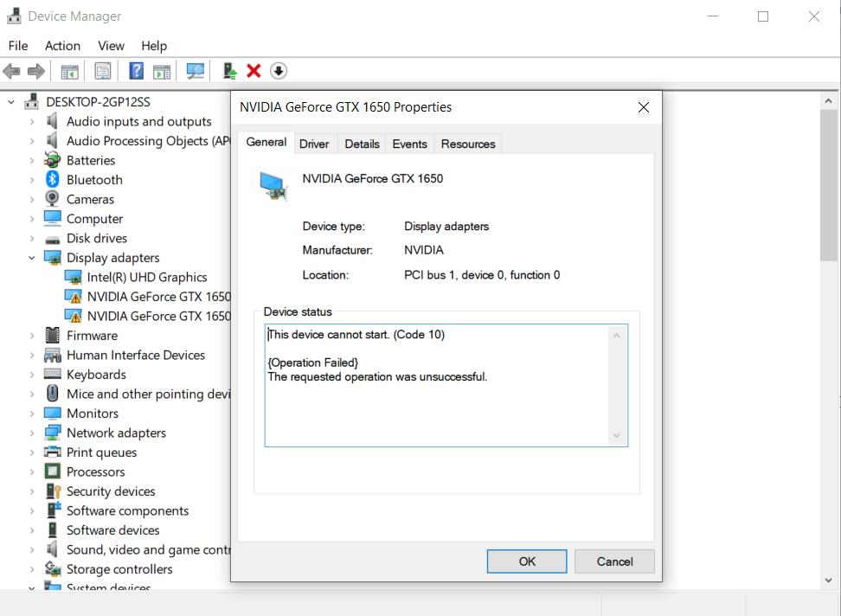Click OK in Properties dialog
Screen dimensions: 841x616
coord(527,561)
